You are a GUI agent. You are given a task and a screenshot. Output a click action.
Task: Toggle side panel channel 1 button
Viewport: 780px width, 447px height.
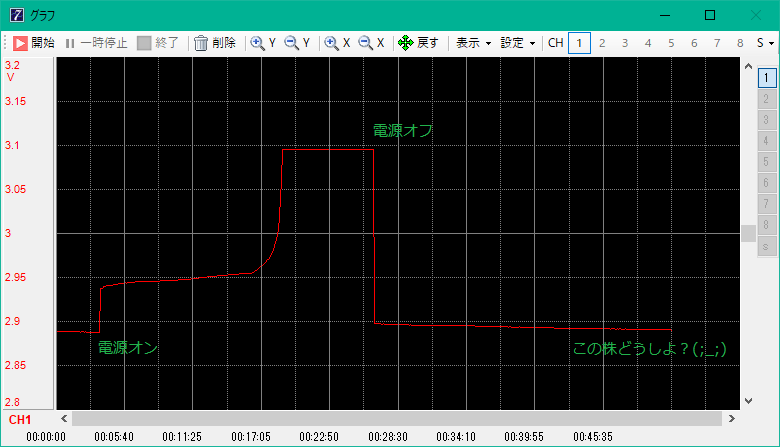click(767, 78)
